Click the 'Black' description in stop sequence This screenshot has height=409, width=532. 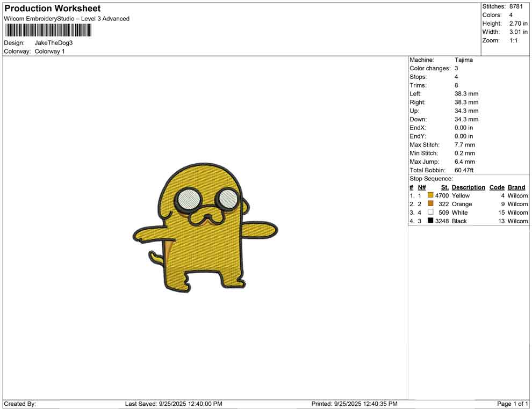[x=459, y=221]
